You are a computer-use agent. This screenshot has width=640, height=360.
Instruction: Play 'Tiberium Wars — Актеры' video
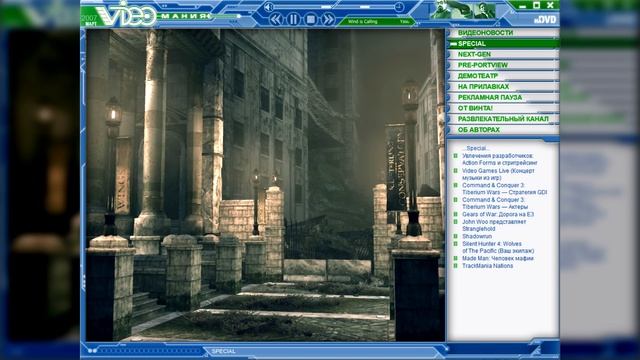pyautogui.click(x=495, y=203)
